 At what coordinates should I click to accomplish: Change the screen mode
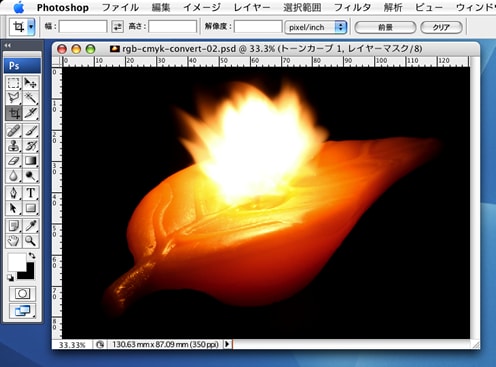(x=22, y=311)
